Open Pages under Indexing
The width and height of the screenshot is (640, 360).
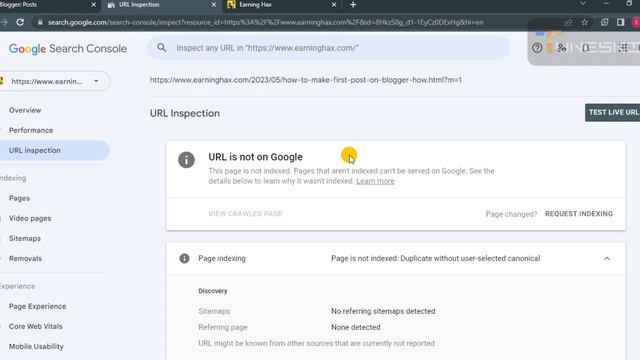click(x=19, y=198)
